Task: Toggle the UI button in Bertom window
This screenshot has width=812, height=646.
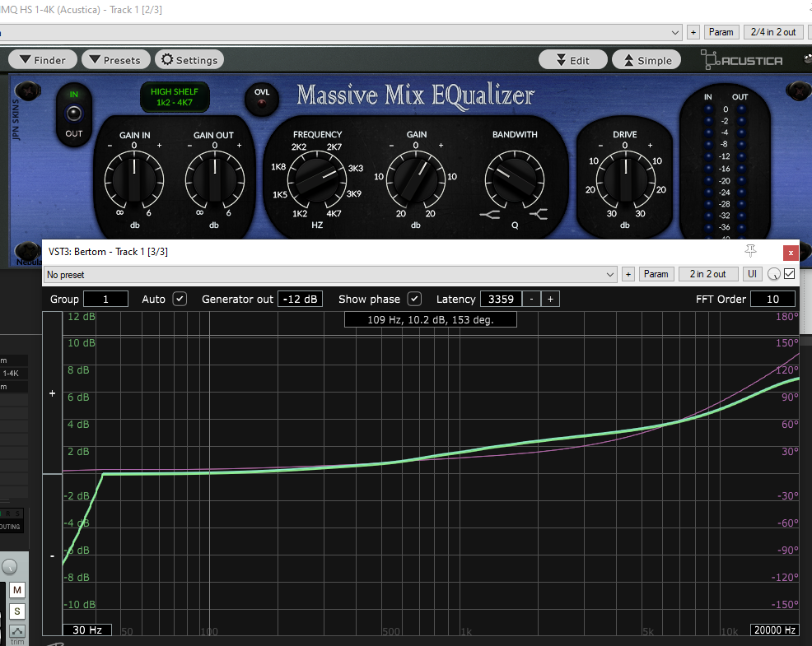Action: coord(752,274)
